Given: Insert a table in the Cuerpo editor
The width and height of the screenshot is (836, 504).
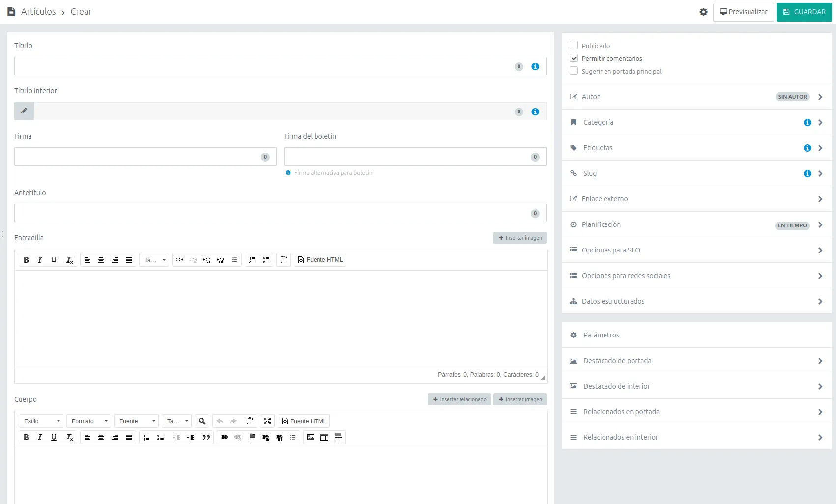Looking at the screenshot, I should click(324, 437).
